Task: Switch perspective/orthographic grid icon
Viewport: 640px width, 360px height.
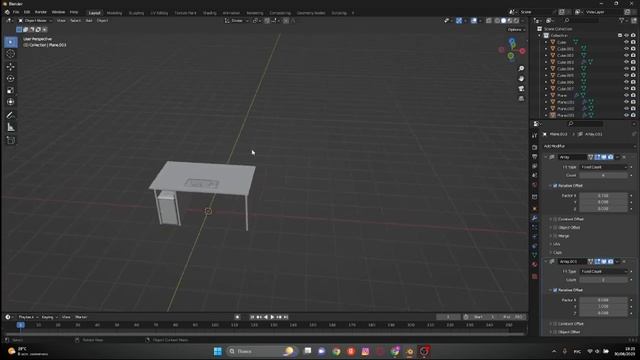Action: 521,98
